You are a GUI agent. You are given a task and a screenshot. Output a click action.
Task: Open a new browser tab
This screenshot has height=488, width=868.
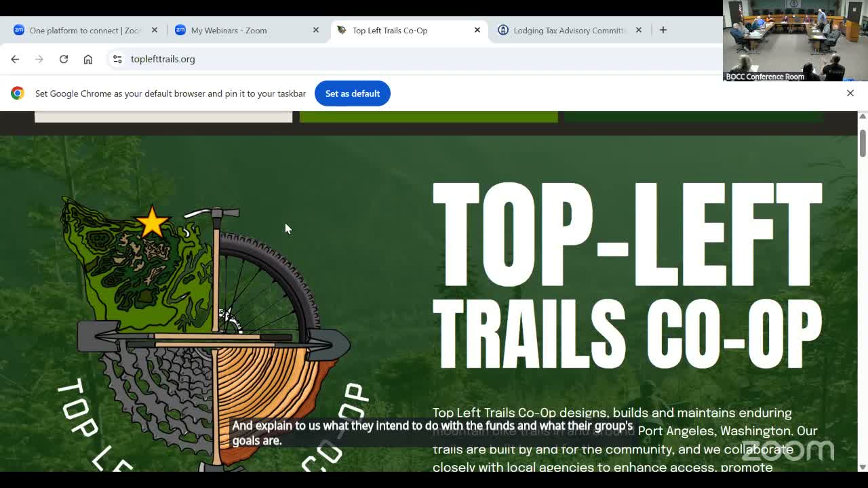pyautogui.click(x=663, y=30)
